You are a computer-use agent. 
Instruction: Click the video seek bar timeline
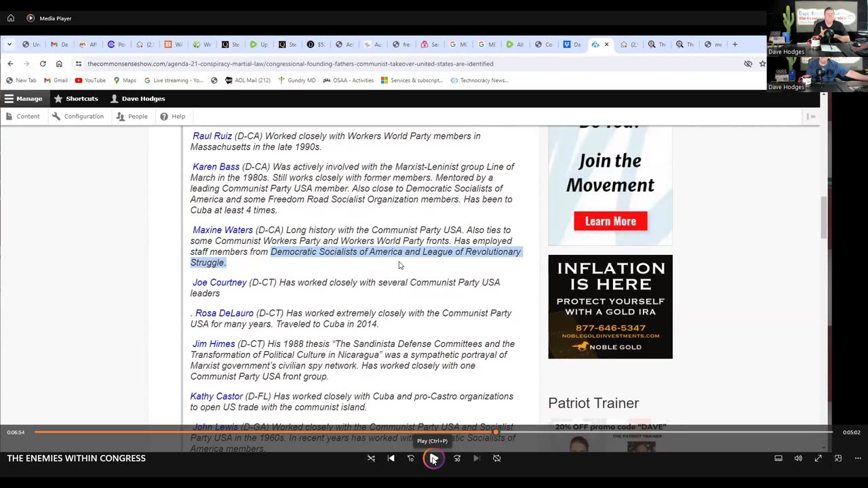click(433, 432)
